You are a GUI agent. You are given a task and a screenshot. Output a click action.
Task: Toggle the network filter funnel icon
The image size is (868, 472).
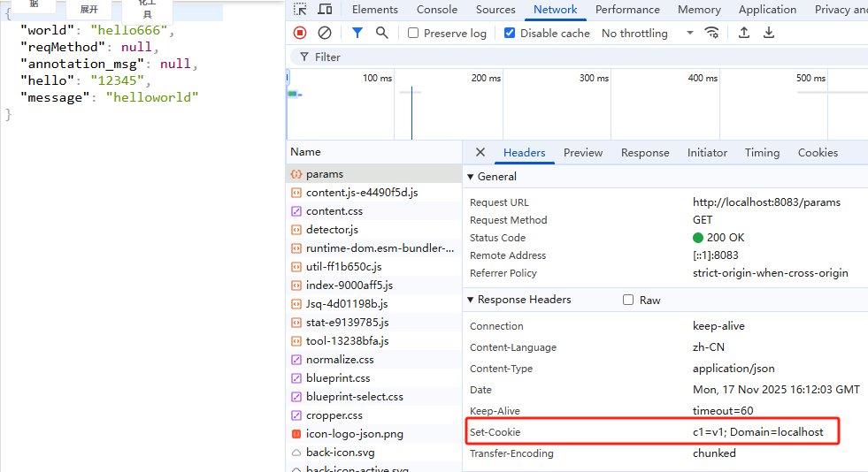click(357, 34)
